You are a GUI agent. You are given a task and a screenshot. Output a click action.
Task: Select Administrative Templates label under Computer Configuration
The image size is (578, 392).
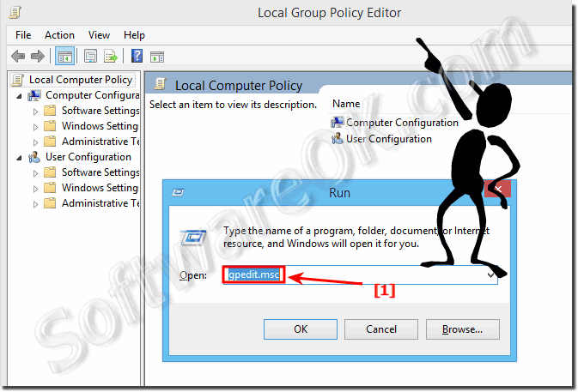[100, 142]
